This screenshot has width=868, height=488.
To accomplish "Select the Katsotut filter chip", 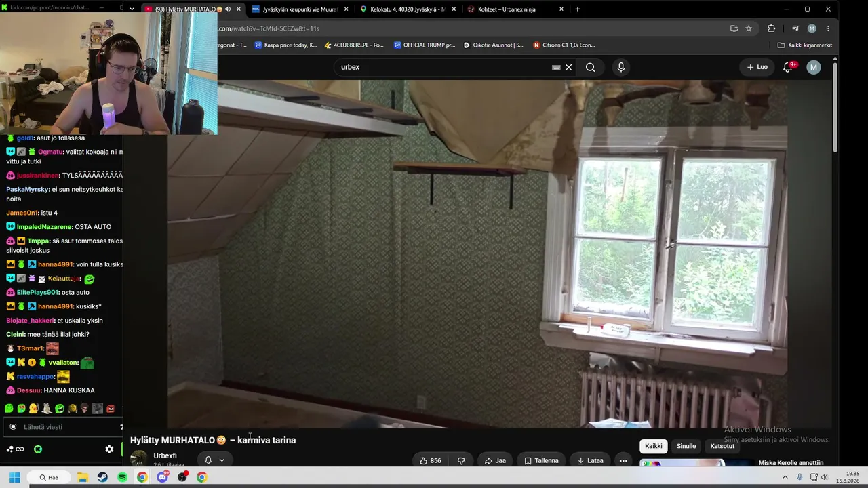I will pos(722,446).
